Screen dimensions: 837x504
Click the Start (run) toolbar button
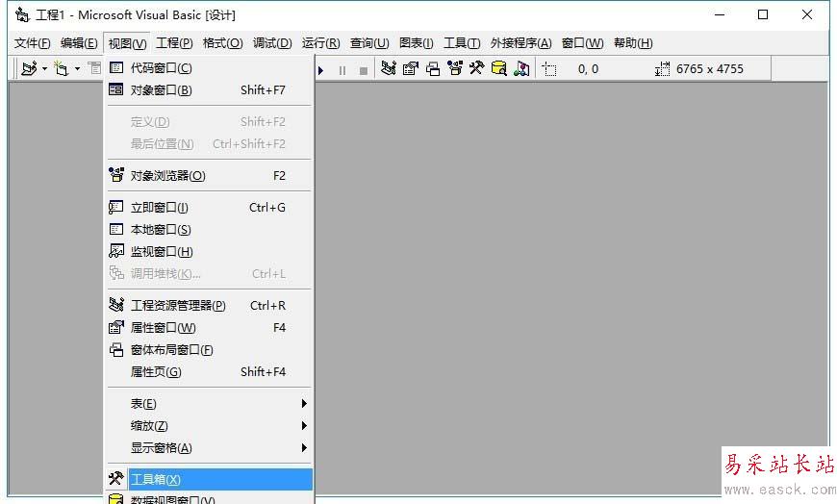[x=320, y=70]
